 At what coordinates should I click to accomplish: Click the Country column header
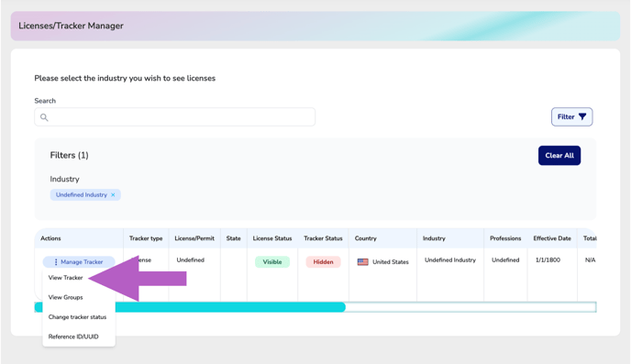(x=365, y=238)
